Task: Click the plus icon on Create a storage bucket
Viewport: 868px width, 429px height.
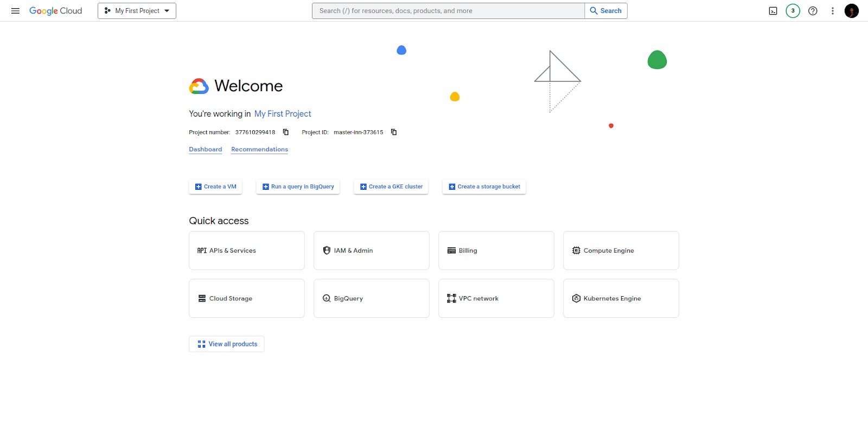Action: 452,187
